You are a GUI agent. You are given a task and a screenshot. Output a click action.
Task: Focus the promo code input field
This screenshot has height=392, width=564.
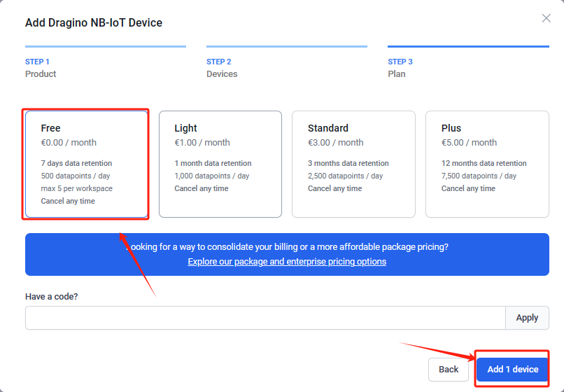pyautogui.click(x=265, y=318)
